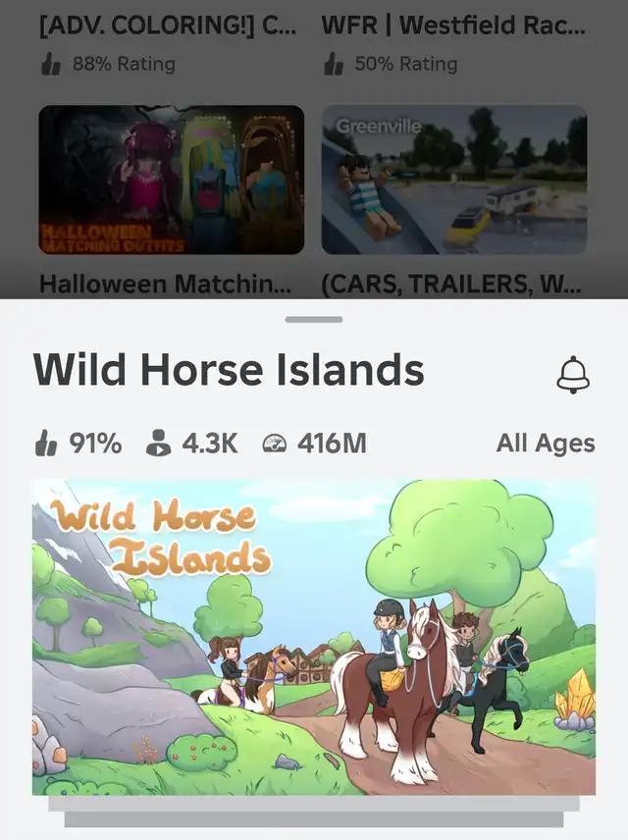Viewport: 628px width, 840px height.
Task: Click the Wild Horse Islands heading
Action: (x=229, y=370)
